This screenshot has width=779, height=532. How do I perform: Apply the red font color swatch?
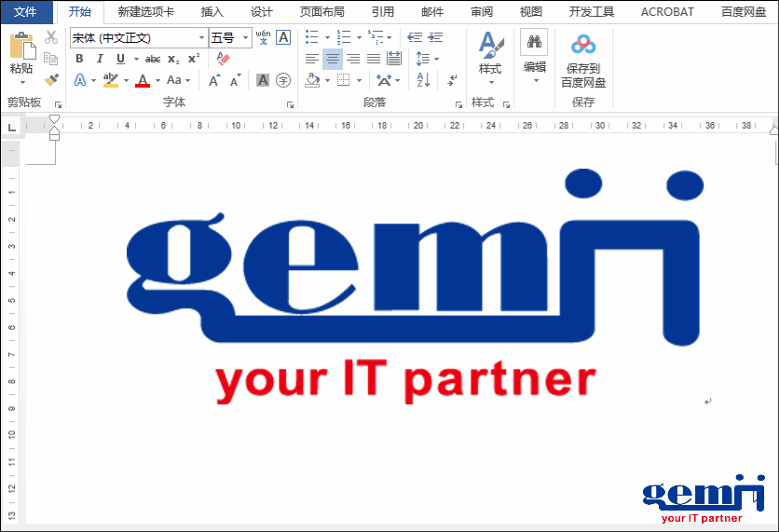pyautogui.click(x=142, y=81)
